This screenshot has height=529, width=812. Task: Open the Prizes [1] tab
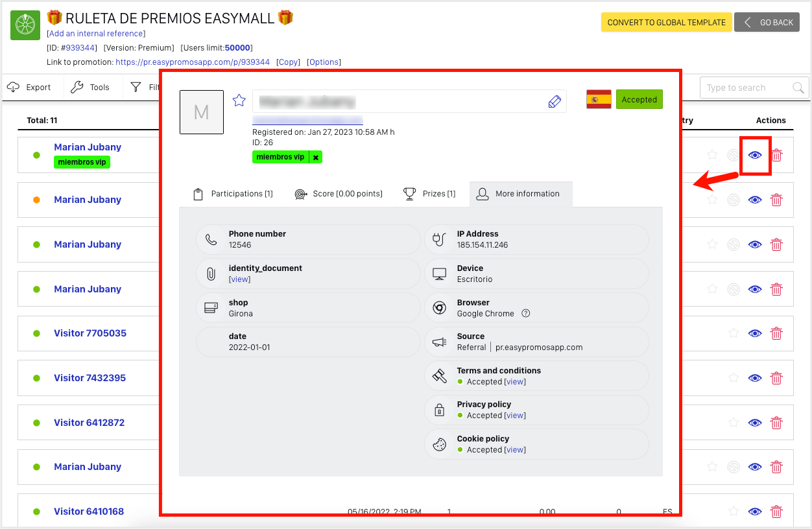pos(429,194)
